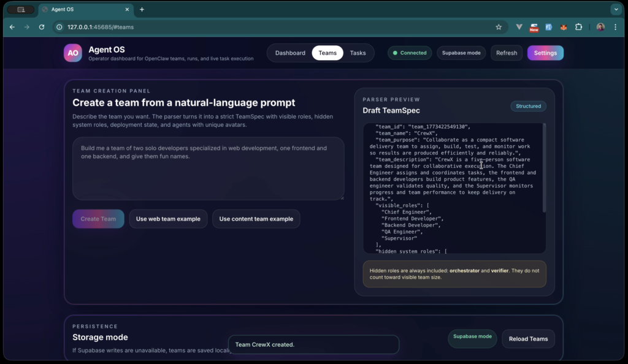Toggle Supabase mode in the header
This screenshot has width=628, height=364.
point(461,53)
